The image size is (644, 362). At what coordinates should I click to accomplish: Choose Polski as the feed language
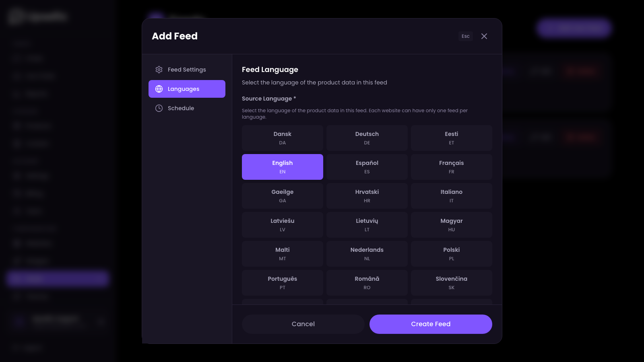pyautogui.click(x=451, y=253)
